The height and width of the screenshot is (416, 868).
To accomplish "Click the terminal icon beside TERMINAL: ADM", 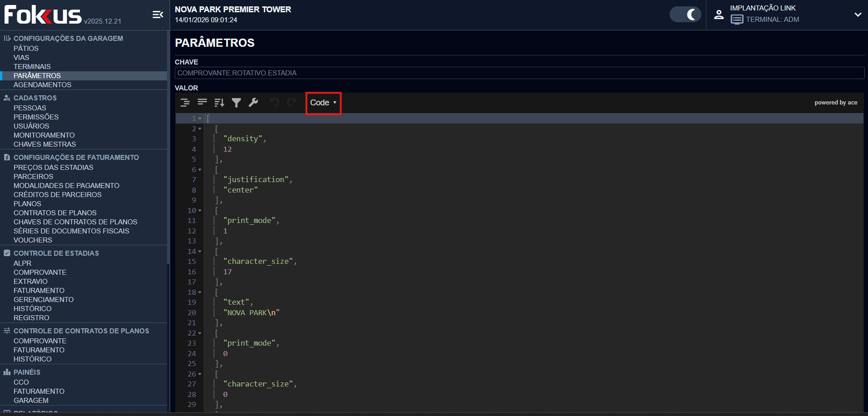I will tap(737, 20).
